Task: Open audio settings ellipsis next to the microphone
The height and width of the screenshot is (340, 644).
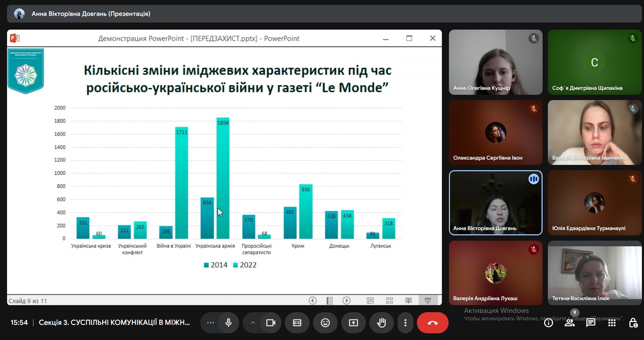Action: pos(210,323)
